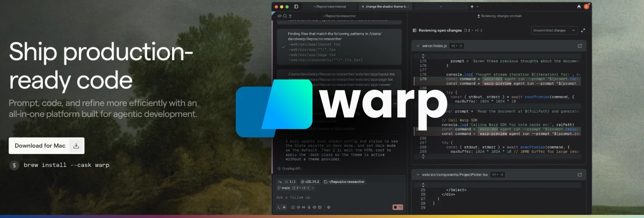Viewport: 644px width, 218px height.
Task: Click the Warp agent 'A' icon in title bar
Action: pyautogui.click(x=579, y=7)
